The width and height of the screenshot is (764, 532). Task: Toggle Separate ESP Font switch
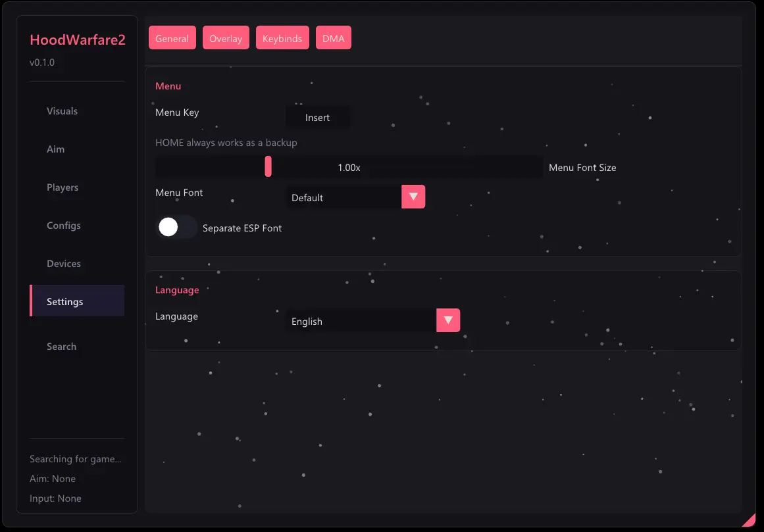pos(176,227)
